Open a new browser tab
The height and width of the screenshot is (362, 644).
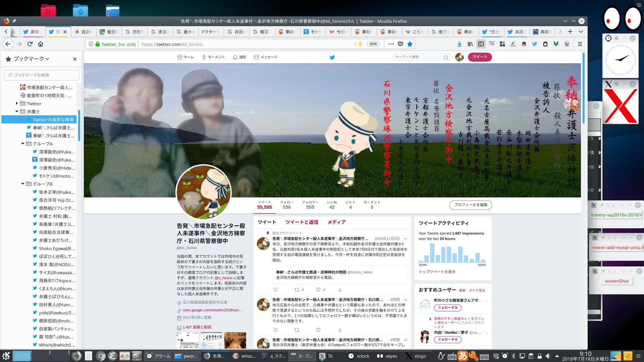(x=570, y=31)
